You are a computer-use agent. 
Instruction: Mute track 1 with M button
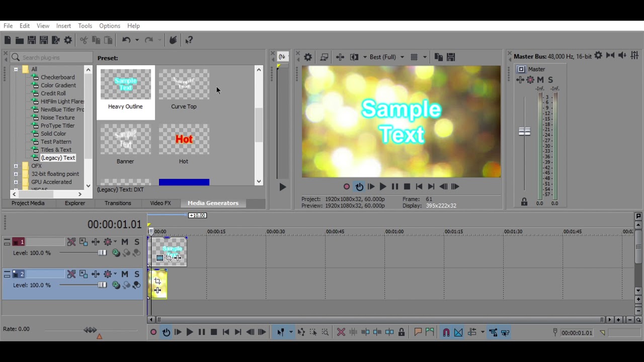click(x=125, y=242)
